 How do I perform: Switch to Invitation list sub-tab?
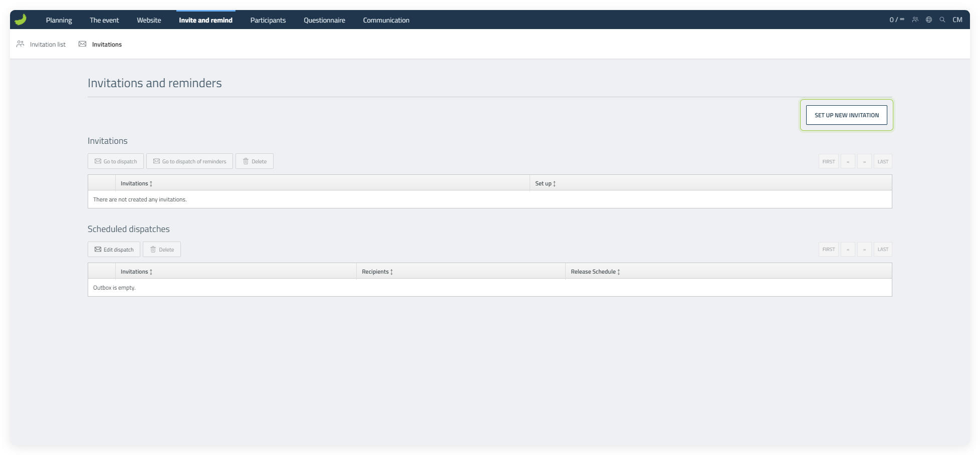point(41,44)
